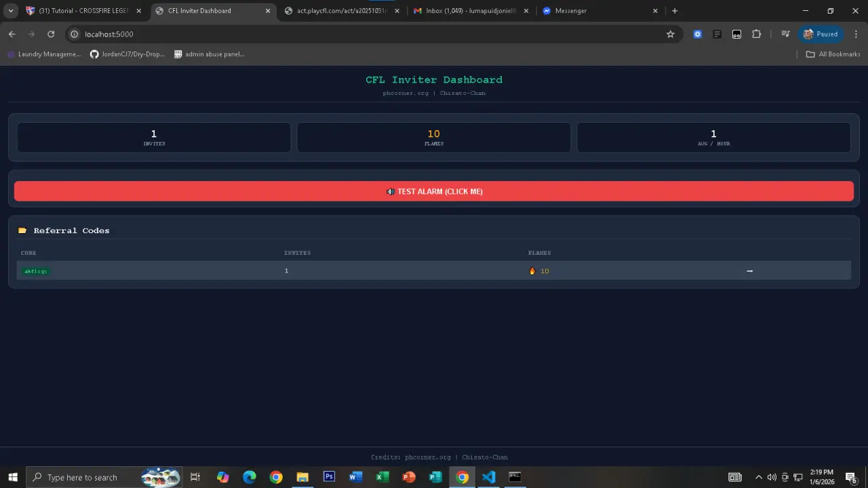The width and height of the screenshot is (868, 488).
Task: Click the Paused profile button
Action: coord(821,34)
